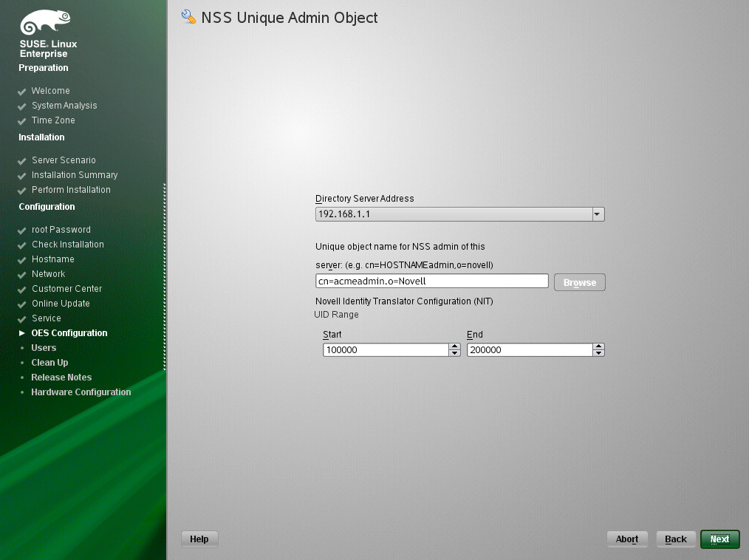Click the Browse button
The image size is (749, 560).
pos(579,282)
